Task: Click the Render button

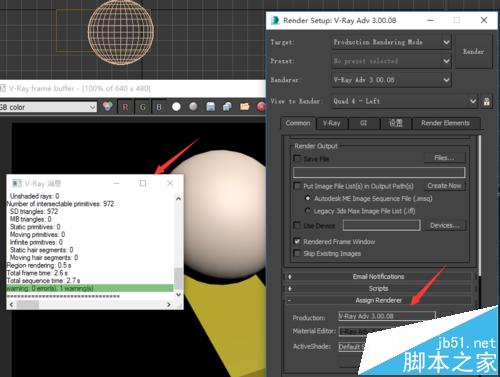Action: click(473, 52)
